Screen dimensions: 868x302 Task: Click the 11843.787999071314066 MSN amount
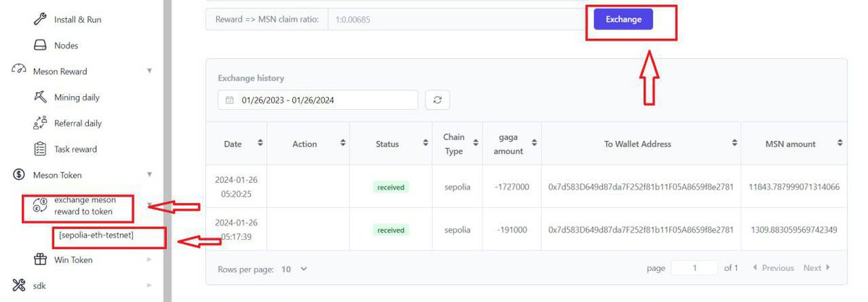click(793, 187)
